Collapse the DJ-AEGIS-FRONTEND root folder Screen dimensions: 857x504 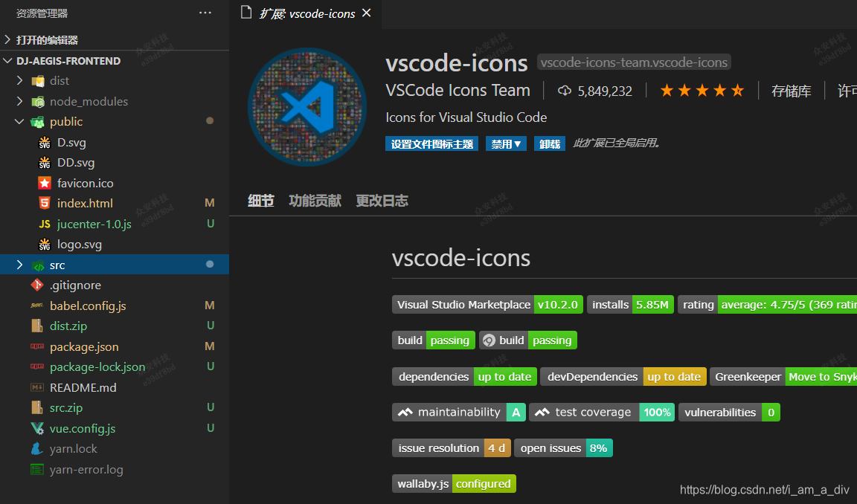pos(7,61)
